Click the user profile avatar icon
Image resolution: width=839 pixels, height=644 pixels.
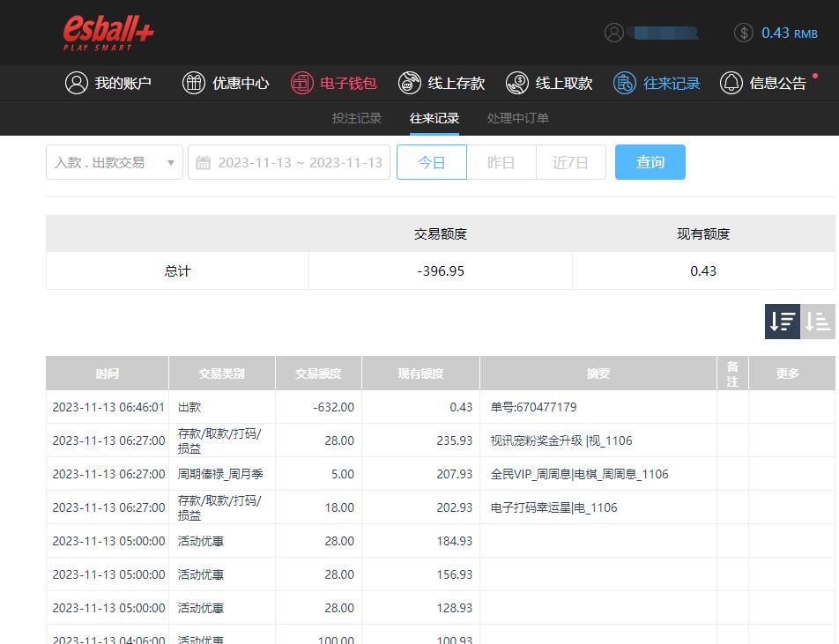click(614, 33)
